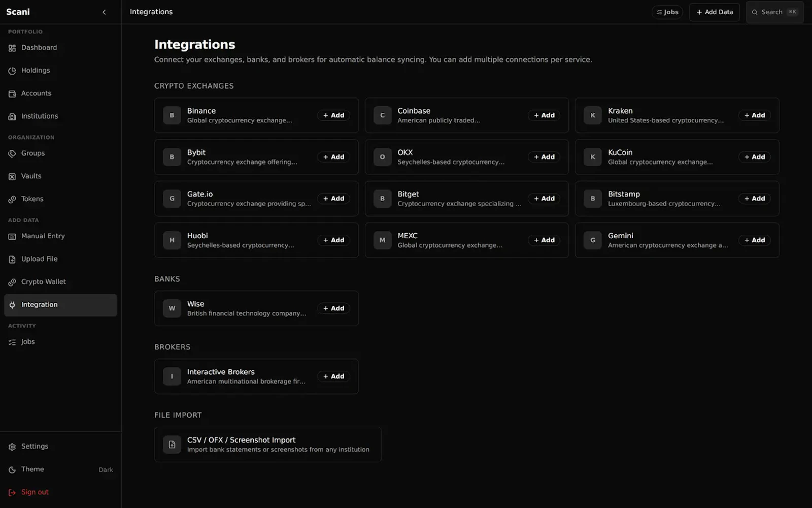Click the Binance 'B' logo tile
Viewport: 812px width, 508px height.
pos(172,115)
